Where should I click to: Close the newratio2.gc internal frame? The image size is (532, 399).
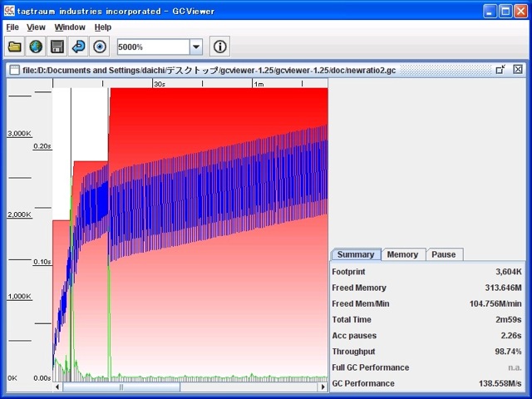click(518, 70)
